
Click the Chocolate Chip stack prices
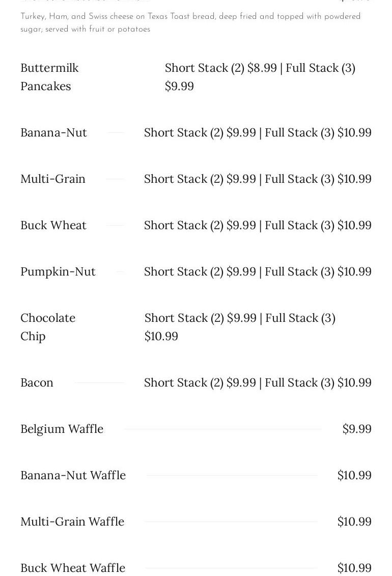(240, 327)
